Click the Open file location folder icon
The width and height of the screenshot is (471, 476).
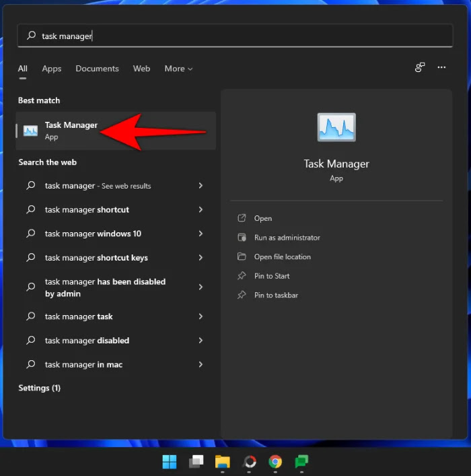(242, 257)
